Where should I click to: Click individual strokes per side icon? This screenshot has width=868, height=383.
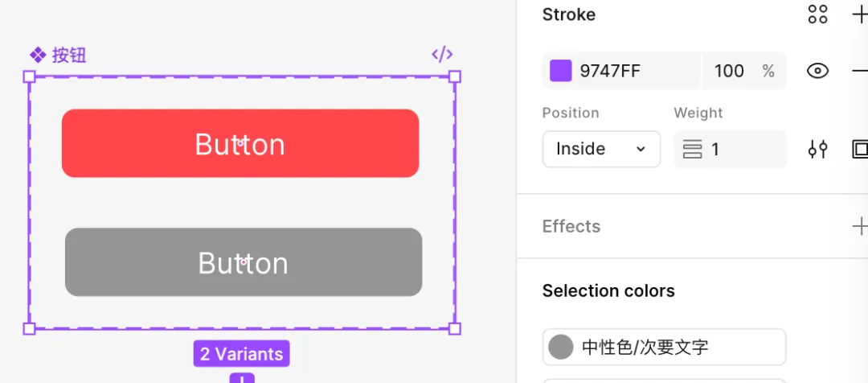(859, 149)
